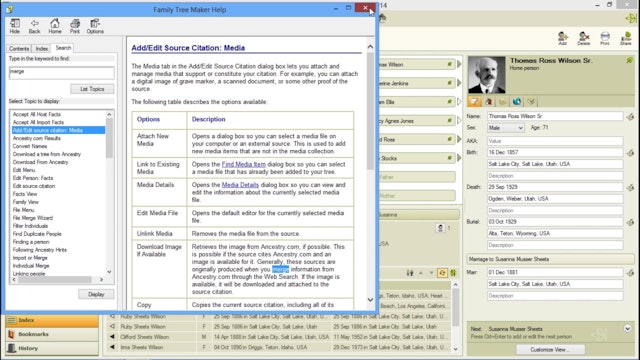The image size is (640, 360).
Task: Select topic 'Accept All Host Facts'
Action: (37, 114)
